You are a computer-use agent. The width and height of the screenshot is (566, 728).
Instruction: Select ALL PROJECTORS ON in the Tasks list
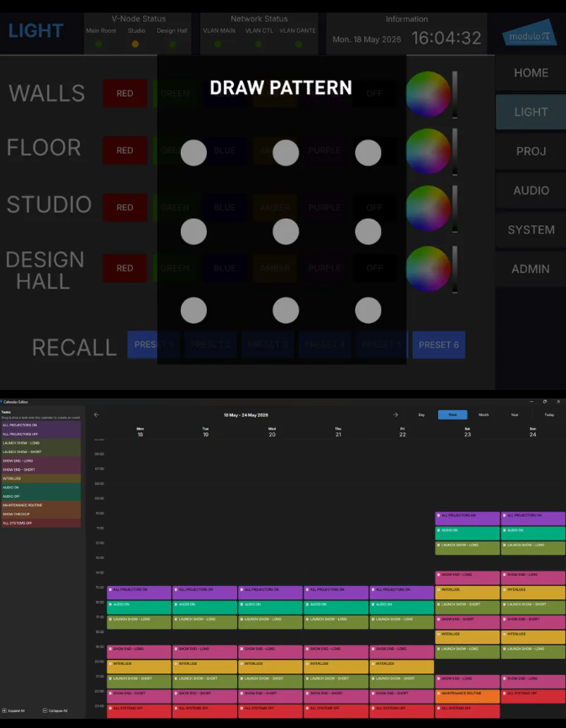[41, 425]
